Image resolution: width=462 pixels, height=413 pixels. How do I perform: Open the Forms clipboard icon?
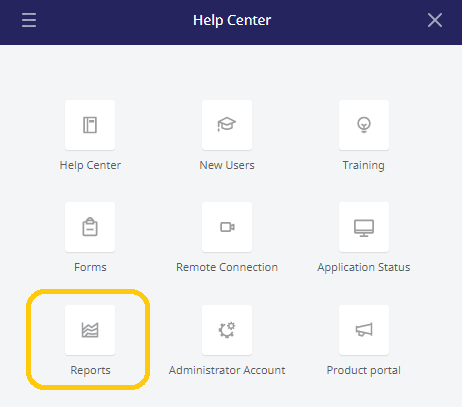tap(90, 227)
